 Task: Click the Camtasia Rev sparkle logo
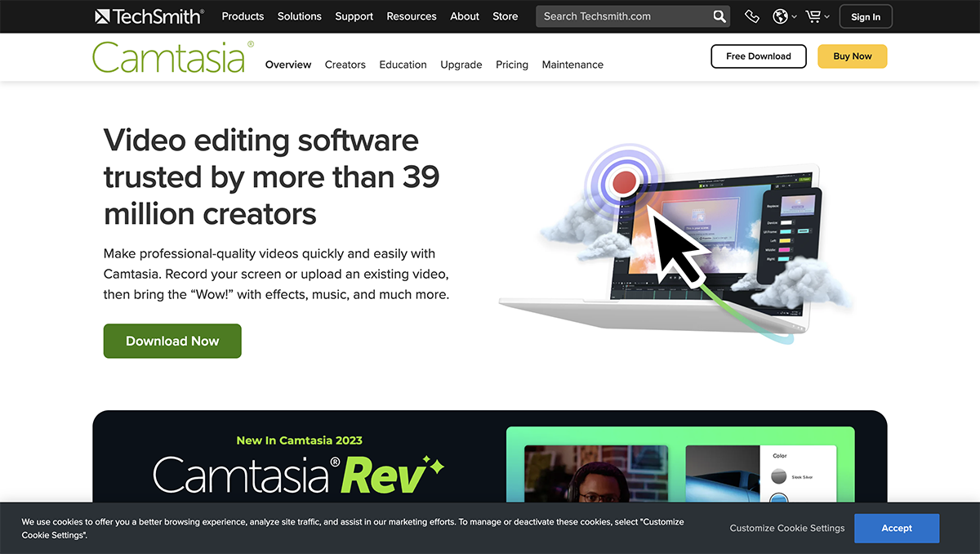click(x=300, y=473)
